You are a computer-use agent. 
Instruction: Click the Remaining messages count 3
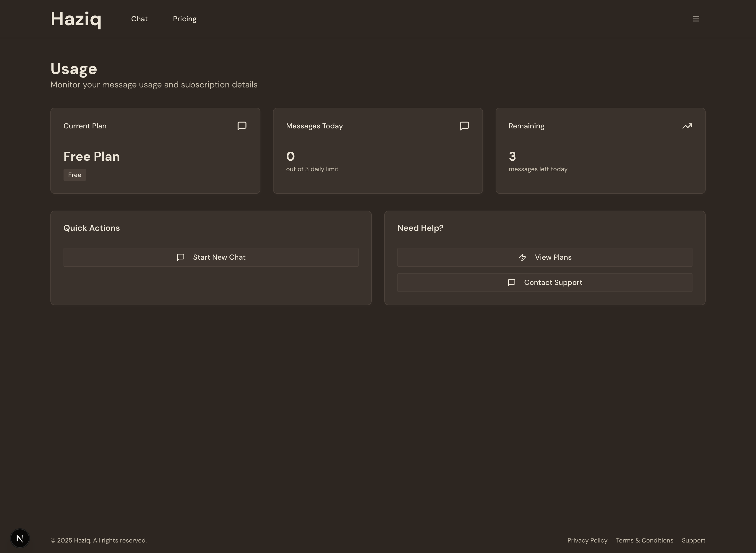tap(512, 156)
